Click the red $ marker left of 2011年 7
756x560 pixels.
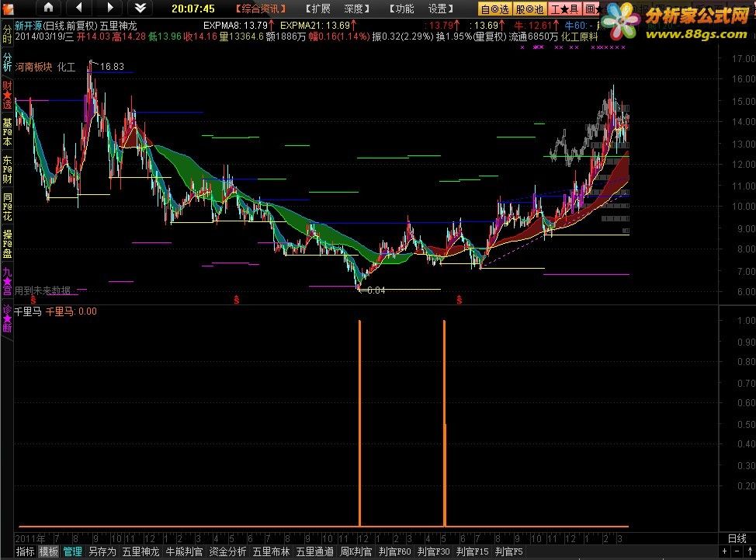point(33,300)
